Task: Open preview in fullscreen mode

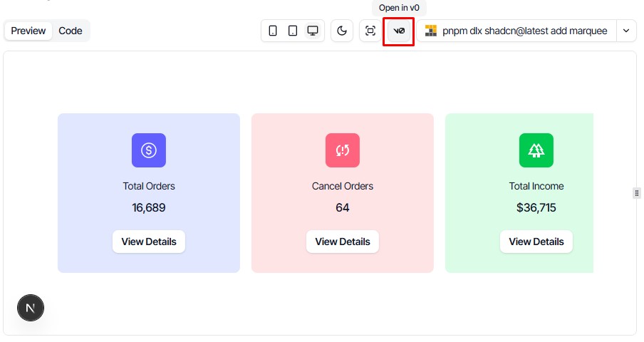Action: click(370, 31)
